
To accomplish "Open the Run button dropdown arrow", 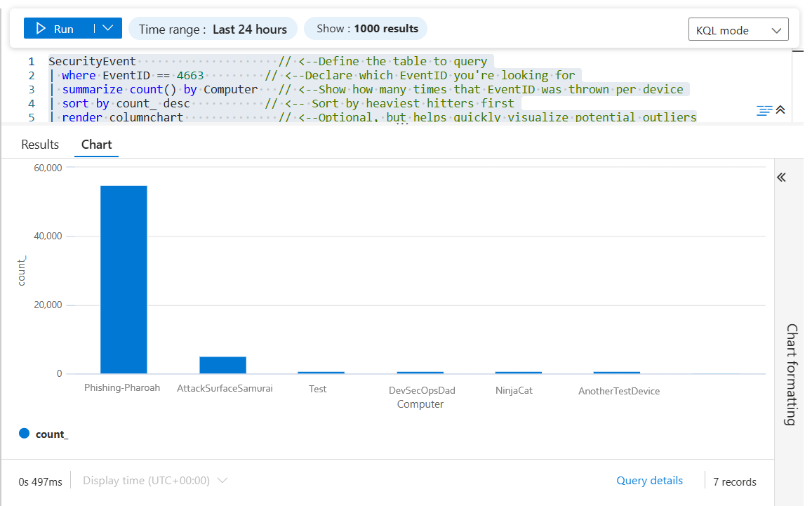I will [x=107, y=29].
